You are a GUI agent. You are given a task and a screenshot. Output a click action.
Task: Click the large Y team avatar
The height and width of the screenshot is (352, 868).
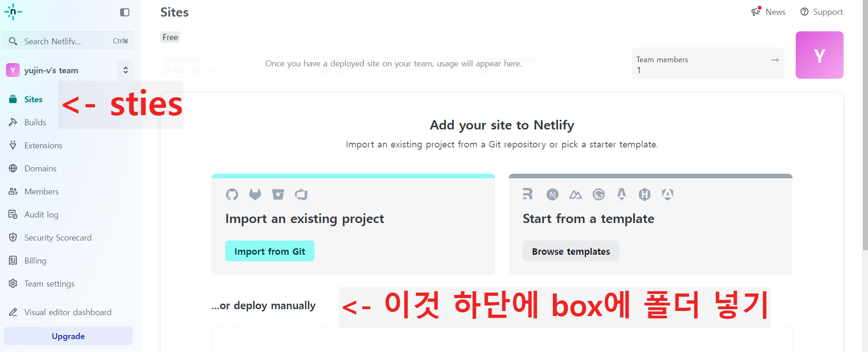(820, 55)
